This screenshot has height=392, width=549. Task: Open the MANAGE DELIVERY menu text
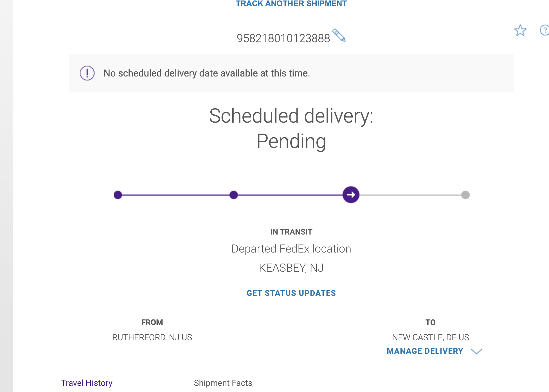point(425,351)
